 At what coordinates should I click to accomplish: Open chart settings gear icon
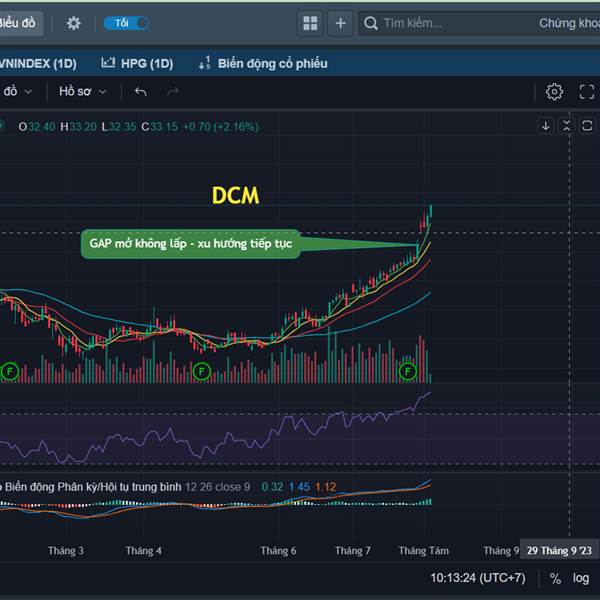(554, 92)
